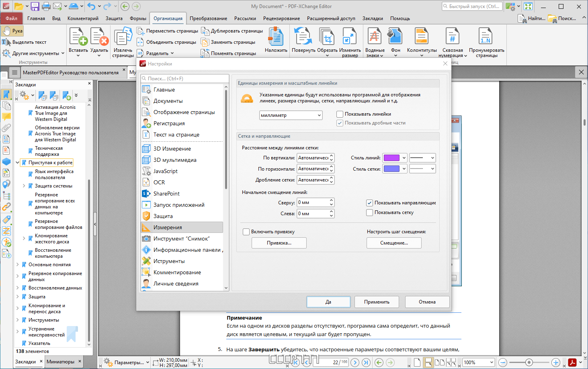Open Стиль сетки line type dropdown

pos(422,169)
